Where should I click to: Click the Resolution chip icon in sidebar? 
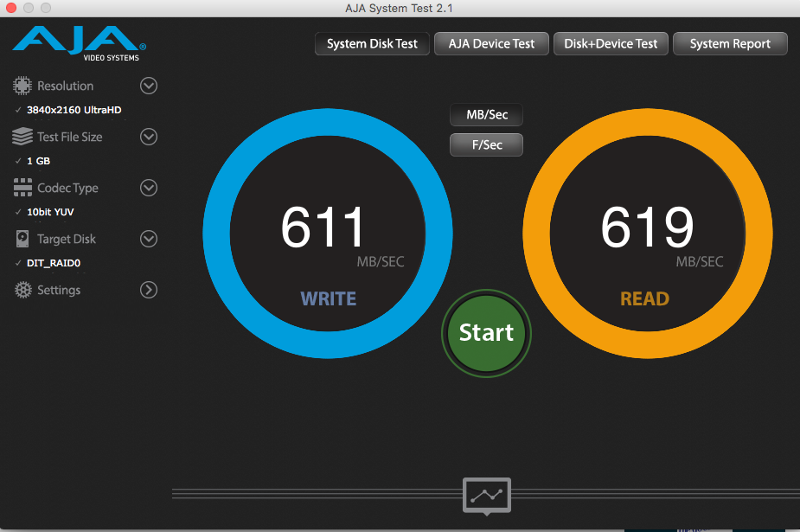21,85
